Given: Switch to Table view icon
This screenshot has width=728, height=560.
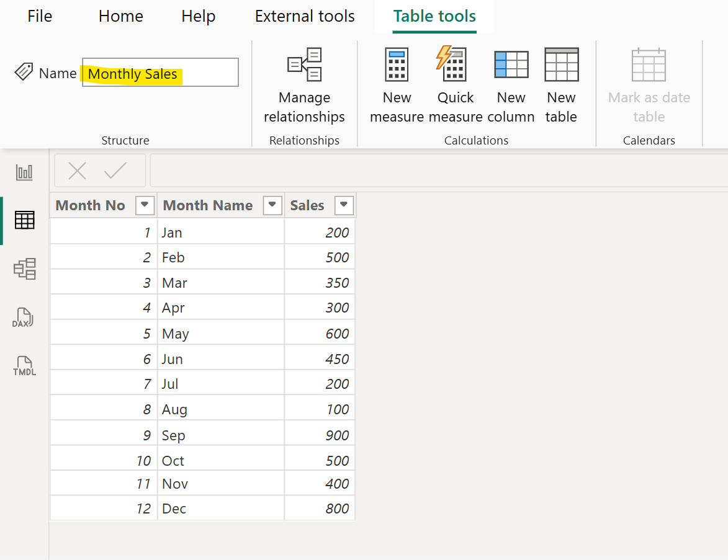Looking at the screenshot, I should 24,220.
